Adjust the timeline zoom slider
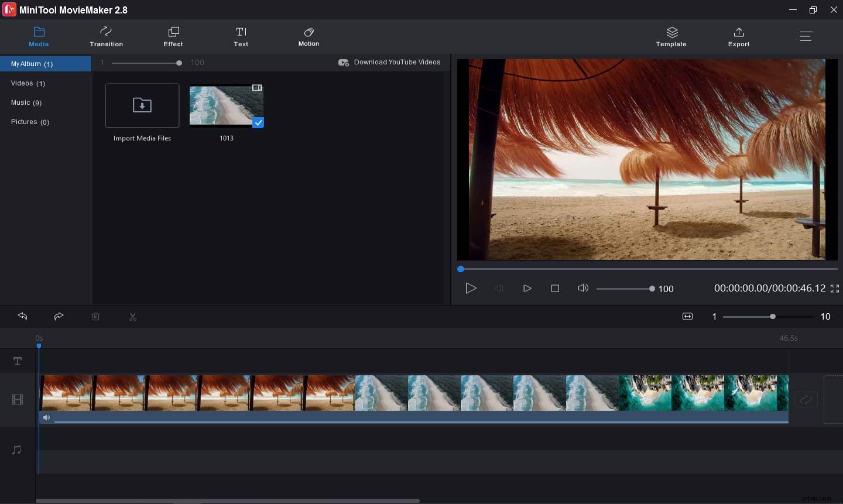843x504 pixels. coord(772,316)
